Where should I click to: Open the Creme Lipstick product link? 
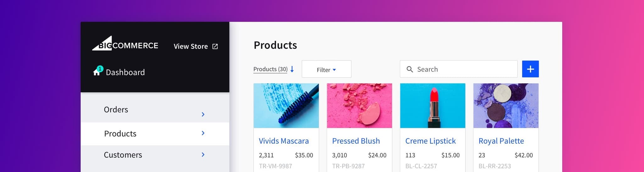(430, 141)
